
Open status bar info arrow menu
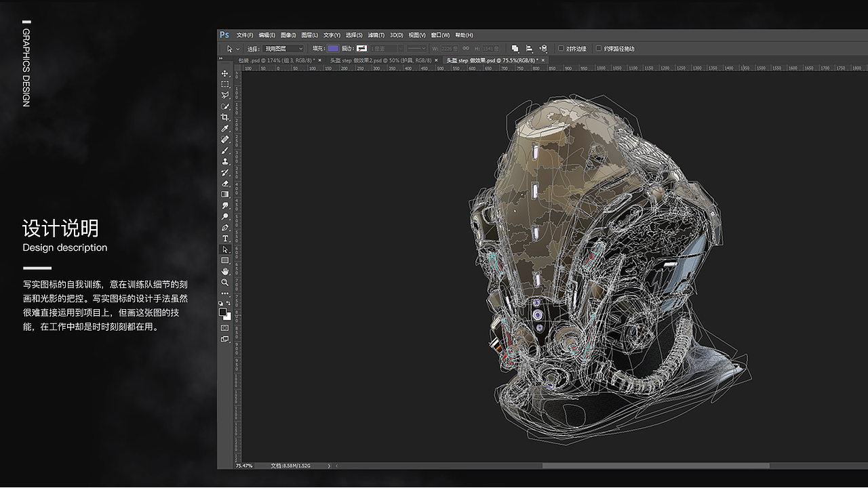pos(329,466)
